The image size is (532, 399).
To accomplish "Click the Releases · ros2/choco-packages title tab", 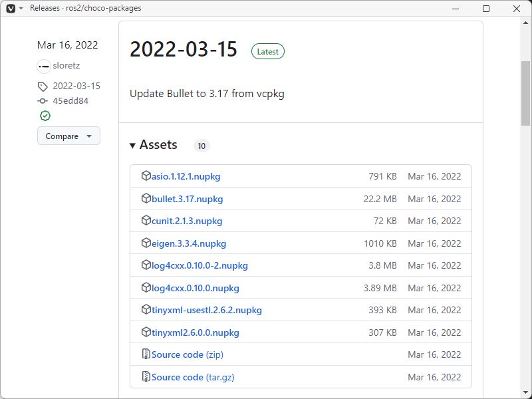I will [86, 8].
